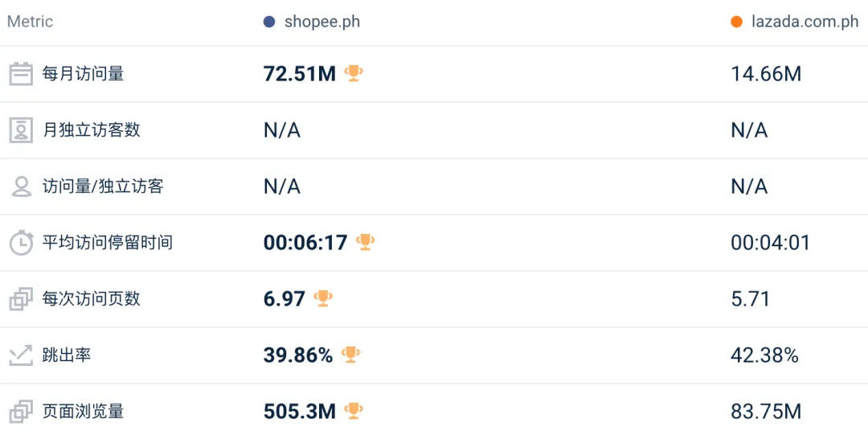Click the trophy icon next to 00:06:17
The width and height of the screenshot is (868, 435).
coord(365,241)
